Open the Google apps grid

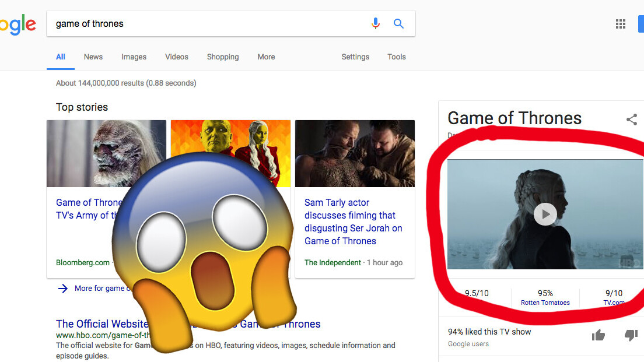tap(620, 23)
